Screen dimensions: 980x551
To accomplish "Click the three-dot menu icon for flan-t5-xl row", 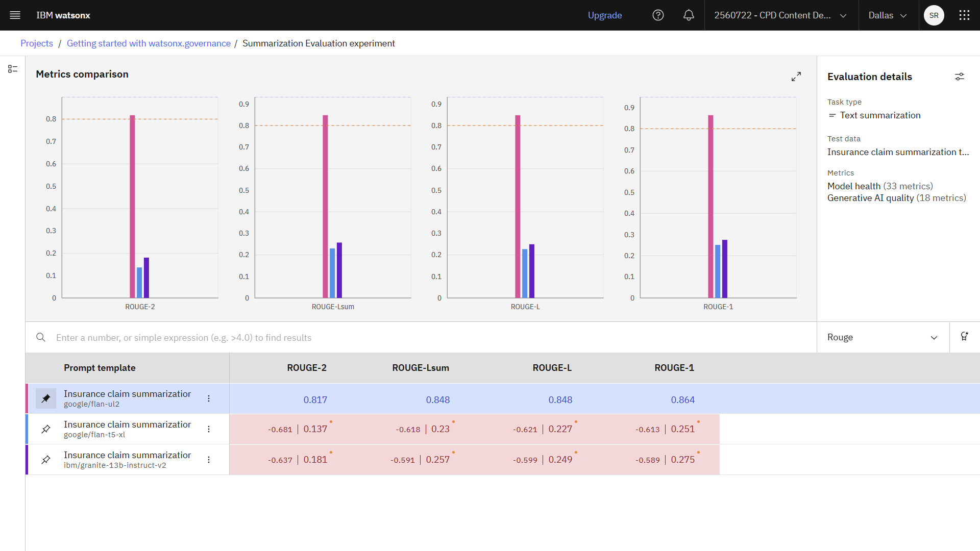I will [209, 429].
